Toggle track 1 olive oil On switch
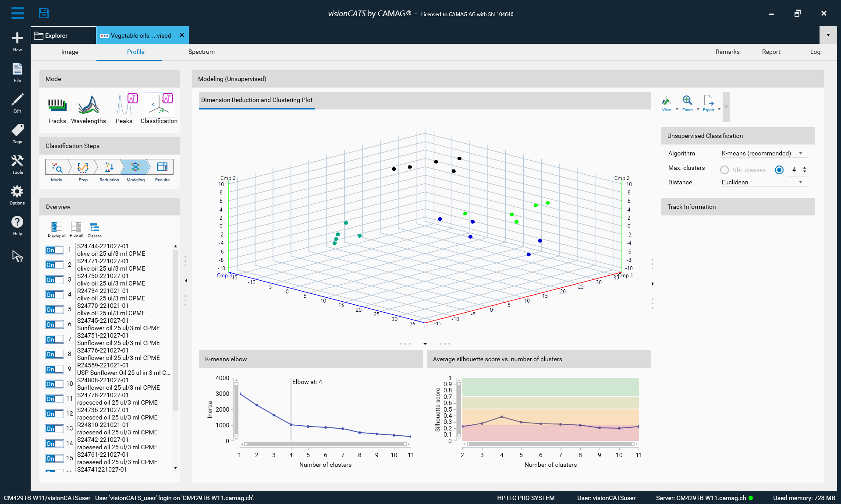841x504 pixels. [x=54, y=250]
